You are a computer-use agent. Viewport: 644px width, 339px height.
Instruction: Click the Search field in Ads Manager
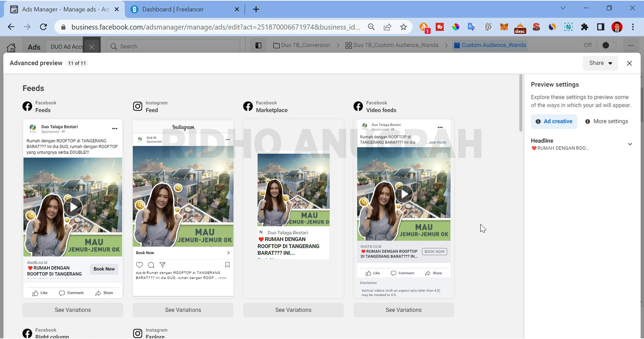(x=173, y=46)
